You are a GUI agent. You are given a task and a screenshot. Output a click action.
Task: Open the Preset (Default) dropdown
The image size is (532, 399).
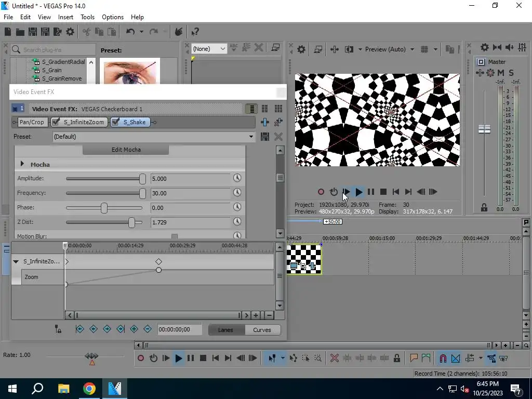pyautogui.click(x=154, y=137)
